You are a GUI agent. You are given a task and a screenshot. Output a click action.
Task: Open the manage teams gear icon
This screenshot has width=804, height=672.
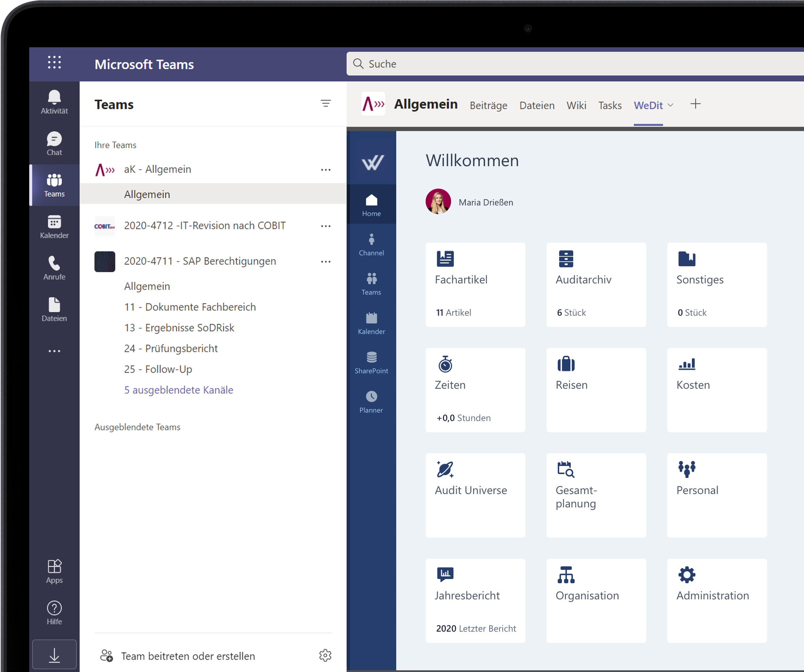coord(325,655)
